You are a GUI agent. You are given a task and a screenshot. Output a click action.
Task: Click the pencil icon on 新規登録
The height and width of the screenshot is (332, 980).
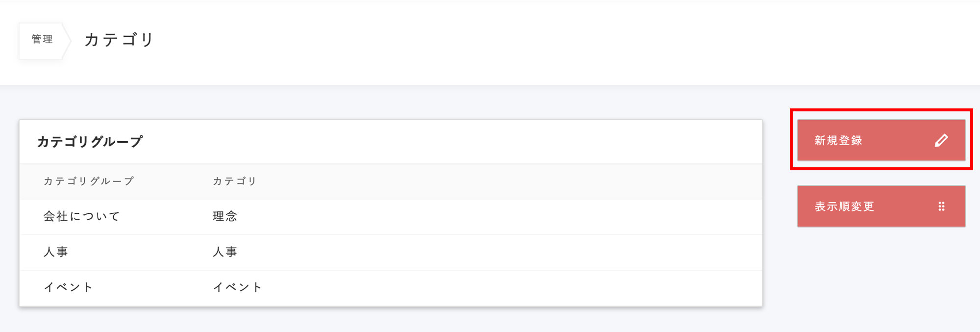tap(941, 141)
